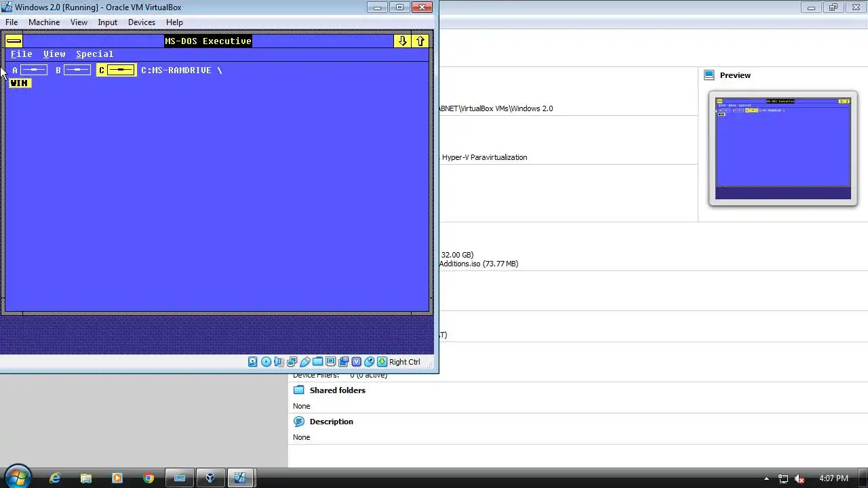Click the virtualization CPU (V) status icon

point(356,362)
